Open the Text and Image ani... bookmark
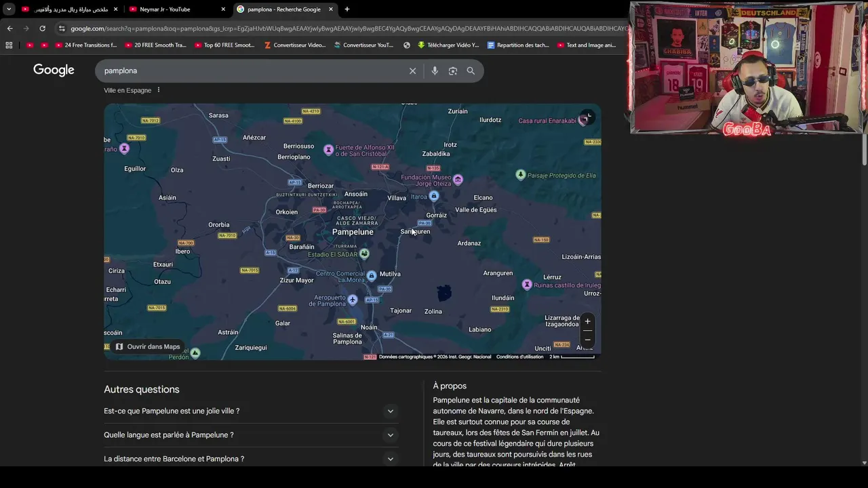The image size is (868, 488). click(x=586, y=45)
